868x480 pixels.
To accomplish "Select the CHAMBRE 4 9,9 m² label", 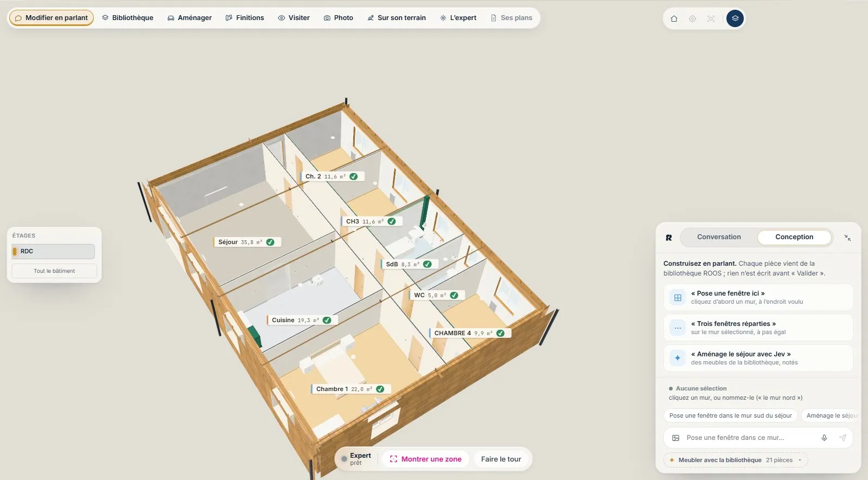I will (x=470, y=333).
